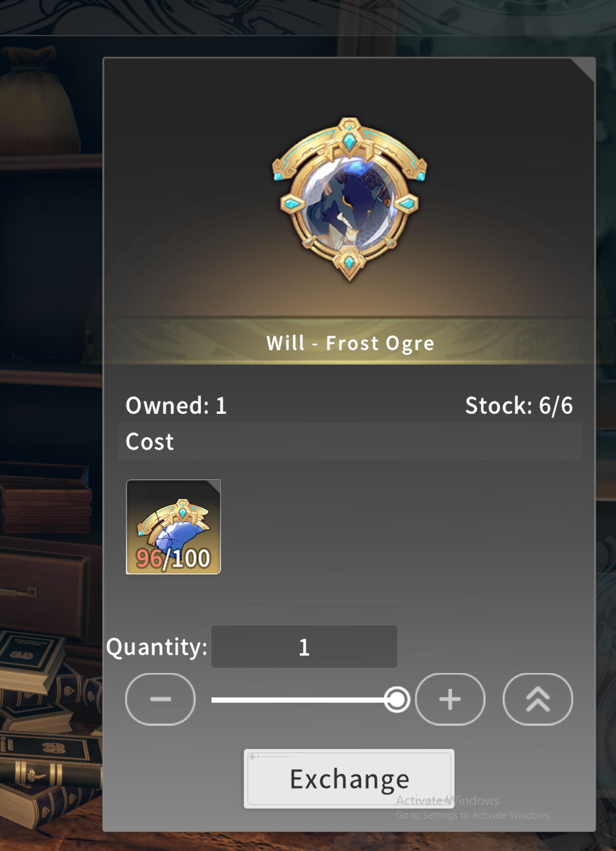Screen dimensions: 616x851
Task: Click the folded corner of the dialog
Action: tap(584, 69)
